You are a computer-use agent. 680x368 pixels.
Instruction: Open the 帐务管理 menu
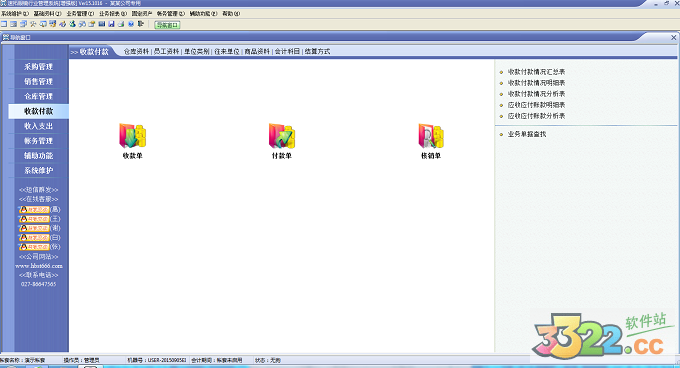(170, 14)
